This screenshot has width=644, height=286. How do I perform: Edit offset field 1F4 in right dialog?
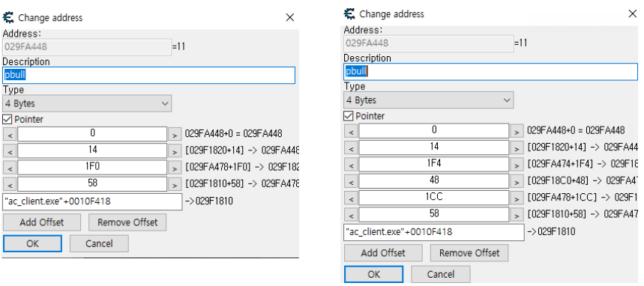434,164
